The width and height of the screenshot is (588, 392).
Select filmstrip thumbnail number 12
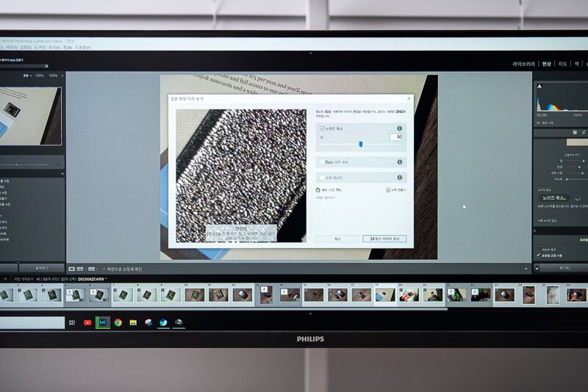click(x=243, y=295)
